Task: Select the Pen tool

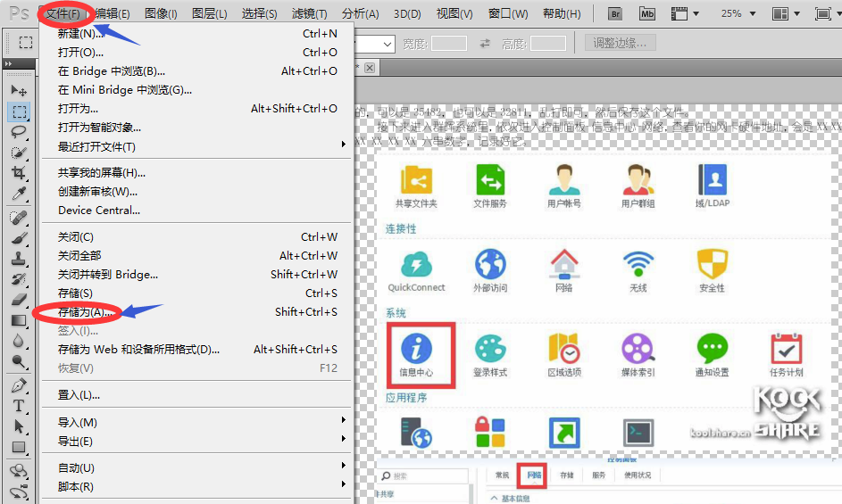Action: (x=18, y=385)
